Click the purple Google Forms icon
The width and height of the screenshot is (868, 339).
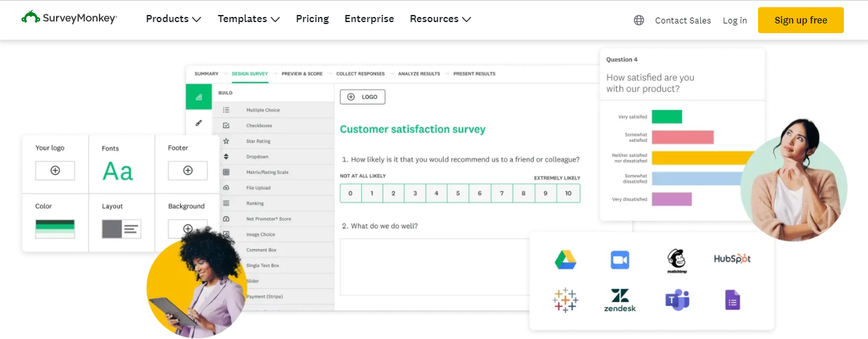pos(733,300)
